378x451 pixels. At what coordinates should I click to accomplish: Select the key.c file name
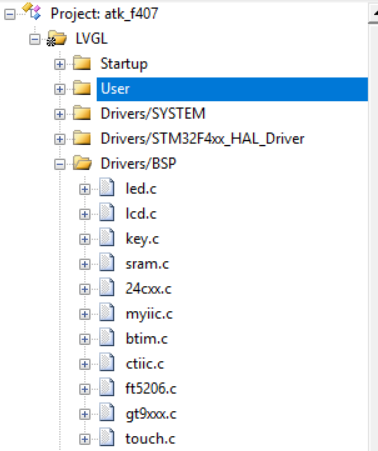[142, 239]
